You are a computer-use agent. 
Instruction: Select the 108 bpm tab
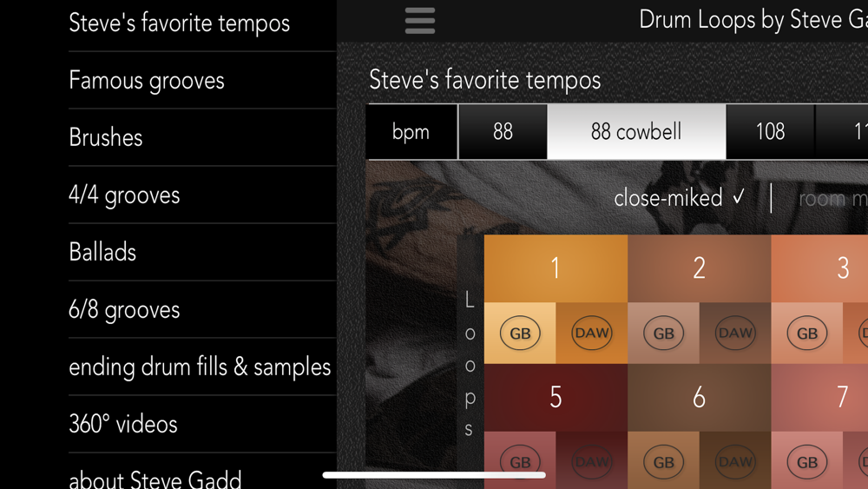coord(770,132)
